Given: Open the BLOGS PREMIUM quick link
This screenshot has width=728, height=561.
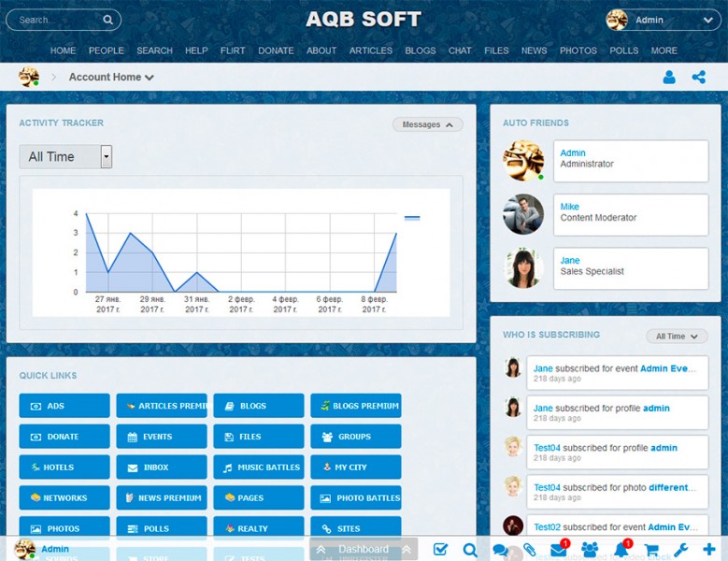Looking at the screenshot, I should (x=356, y=406).
